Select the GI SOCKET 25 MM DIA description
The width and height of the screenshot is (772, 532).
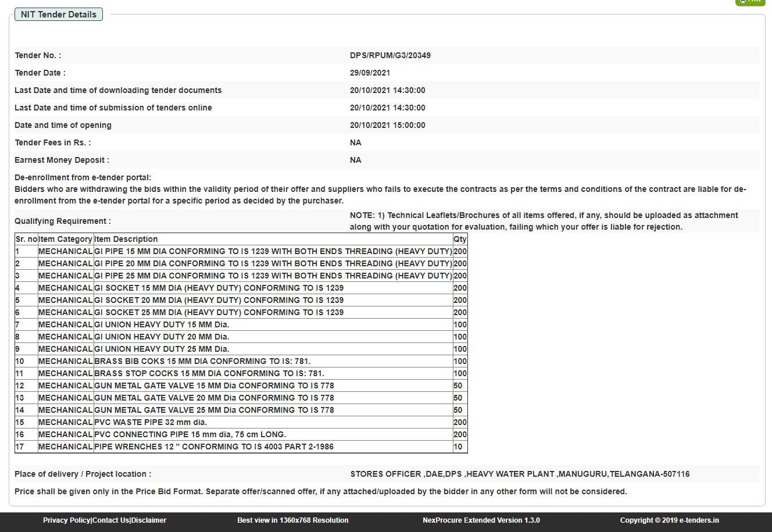pos(219,312)
